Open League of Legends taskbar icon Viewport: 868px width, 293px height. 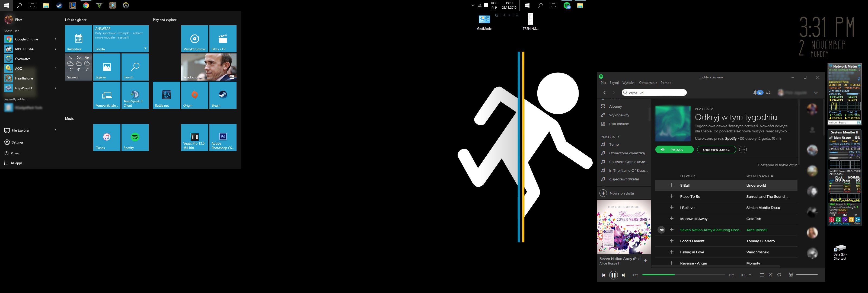click(x=72, y=5)
